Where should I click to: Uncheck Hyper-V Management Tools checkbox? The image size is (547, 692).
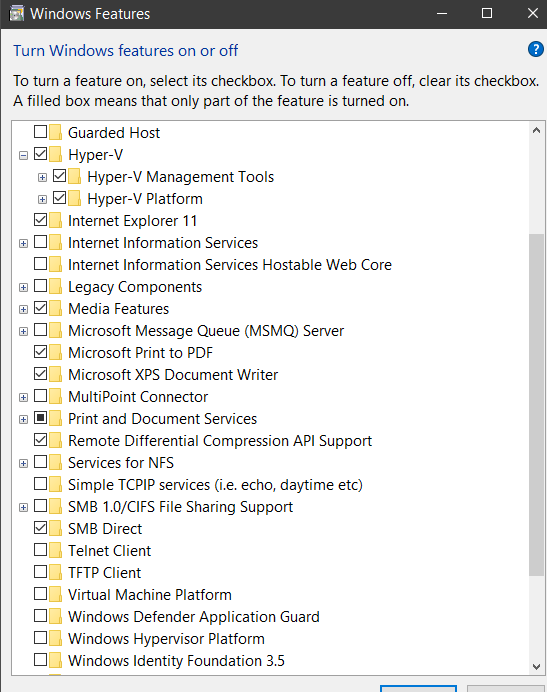click(60, 176)
